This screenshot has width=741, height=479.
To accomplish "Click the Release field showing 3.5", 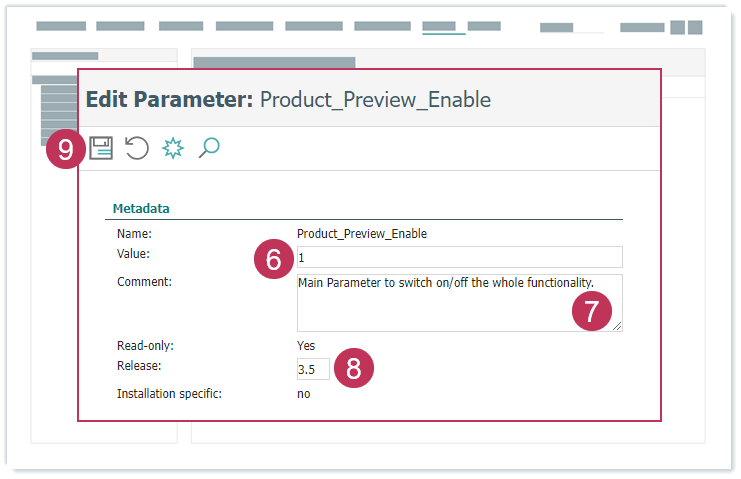I will [312, 369].
